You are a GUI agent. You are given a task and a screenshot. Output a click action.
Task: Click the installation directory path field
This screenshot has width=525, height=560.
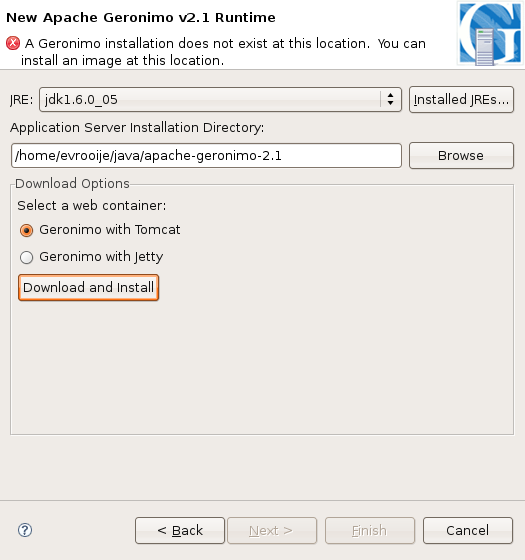206,156
